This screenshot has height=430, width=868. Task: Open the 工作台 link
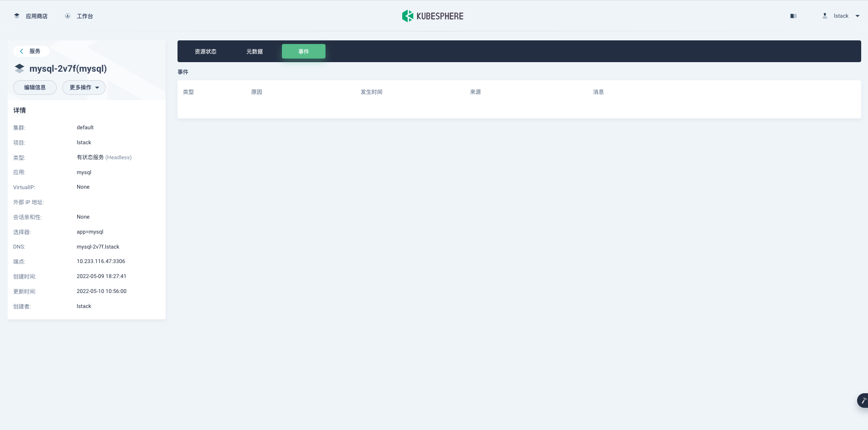tap(85, 16)
